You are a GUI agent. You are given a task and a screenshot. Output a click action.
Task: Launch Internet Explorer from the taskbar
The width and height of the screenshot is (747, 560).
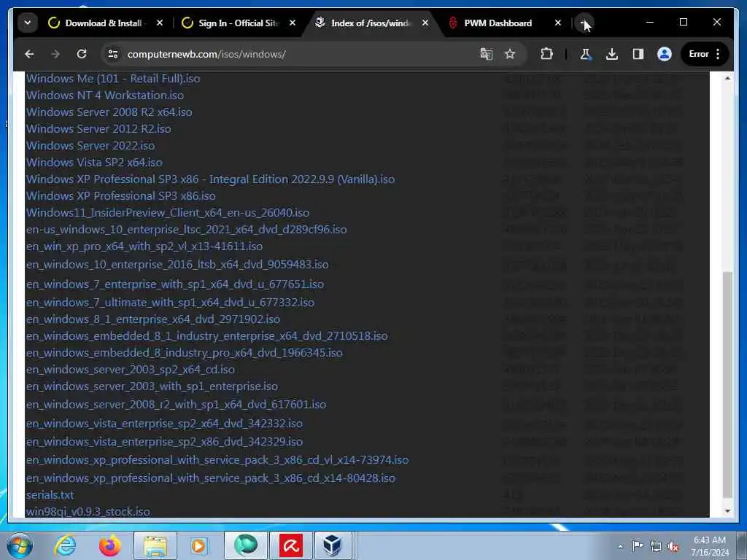click(65, 545)
